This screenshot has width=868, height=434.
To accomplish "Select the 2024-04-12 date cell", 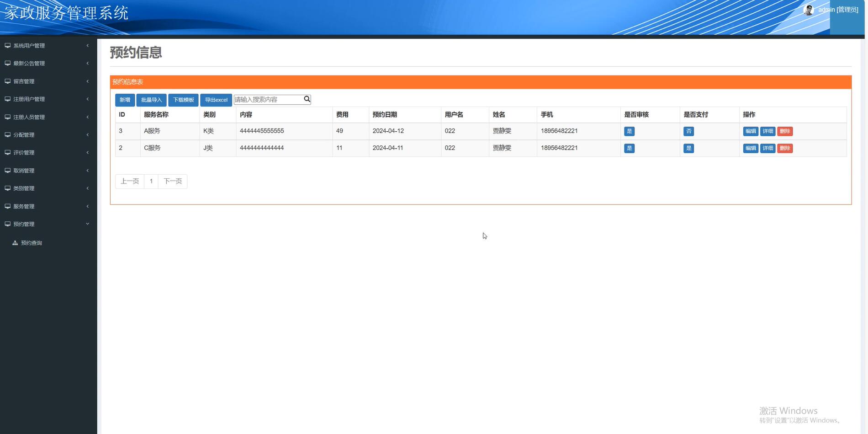I will click(x=405, y=131).
